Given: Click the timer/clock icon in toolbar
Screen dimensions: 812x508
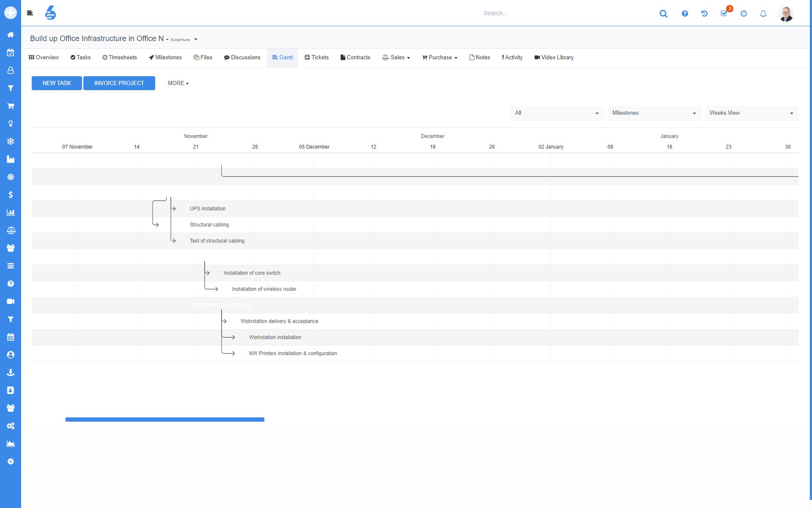Looking at the screenshot, I should click(743, 13).
